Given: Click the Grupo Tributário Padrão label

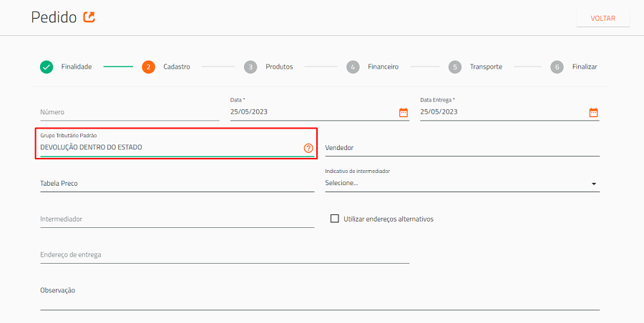Looking at the screenshot, I should click(69, 135).
